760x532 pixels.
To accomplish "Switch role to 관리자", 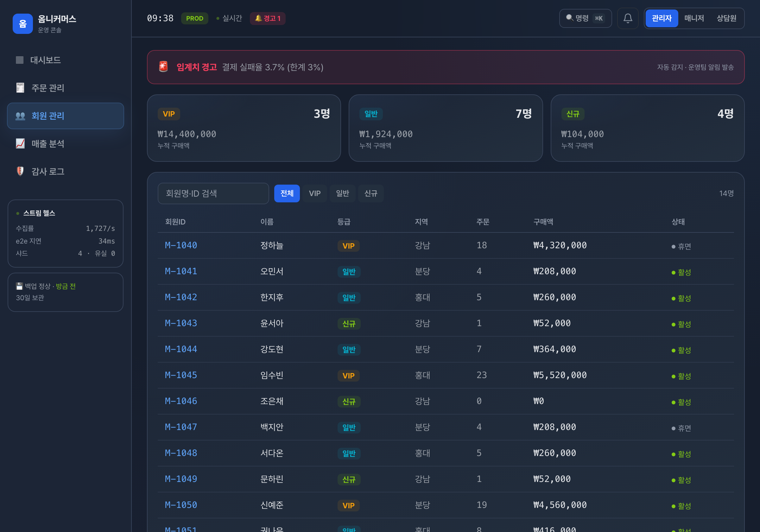I will click(662, 18).
